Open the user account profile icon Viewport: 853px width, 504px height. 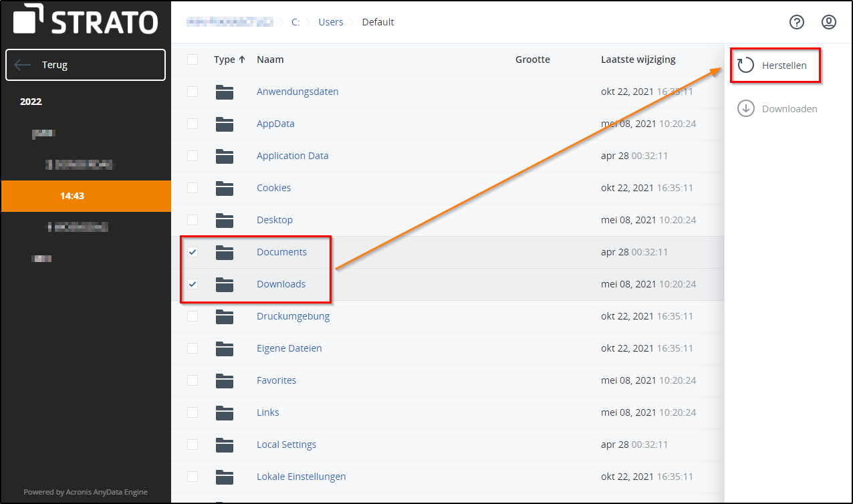[x=828, y=22]
